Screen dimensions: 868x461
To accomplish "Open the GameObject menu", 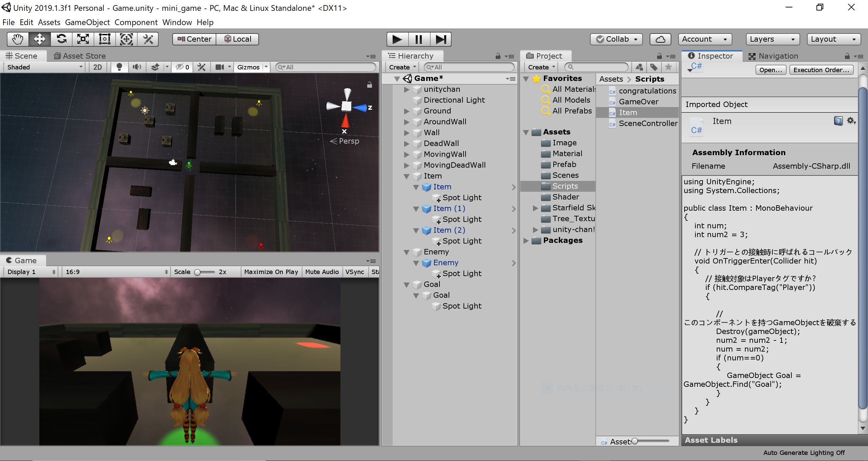I will [x=87, y=22].
